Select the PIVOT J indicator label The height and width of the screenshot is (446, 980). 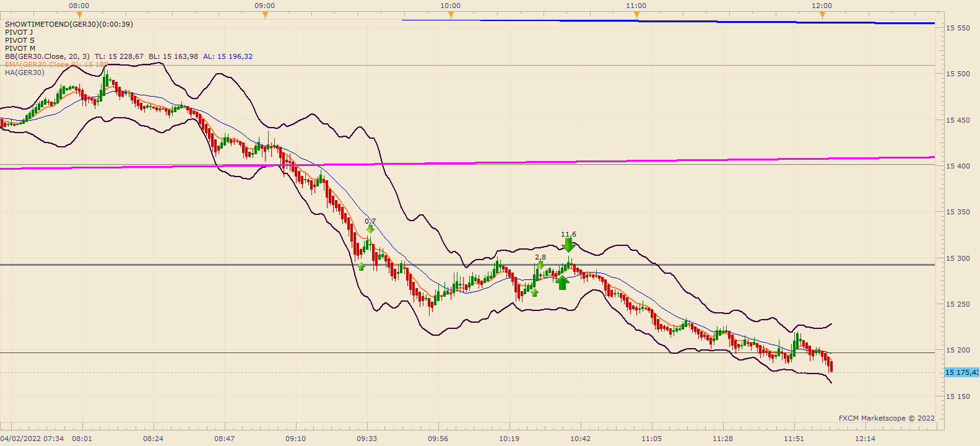coord(19,32)
